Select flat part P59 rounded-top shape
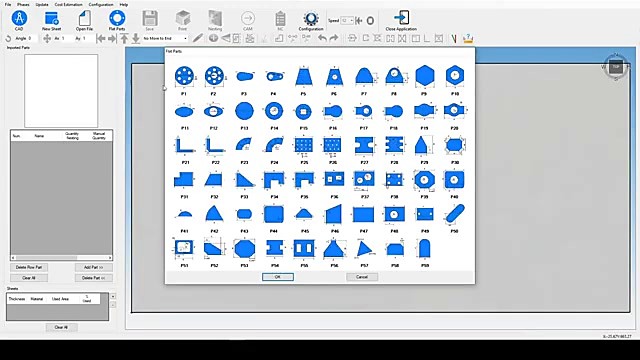This screenshot has height=360, width=640. click(424, 248)
